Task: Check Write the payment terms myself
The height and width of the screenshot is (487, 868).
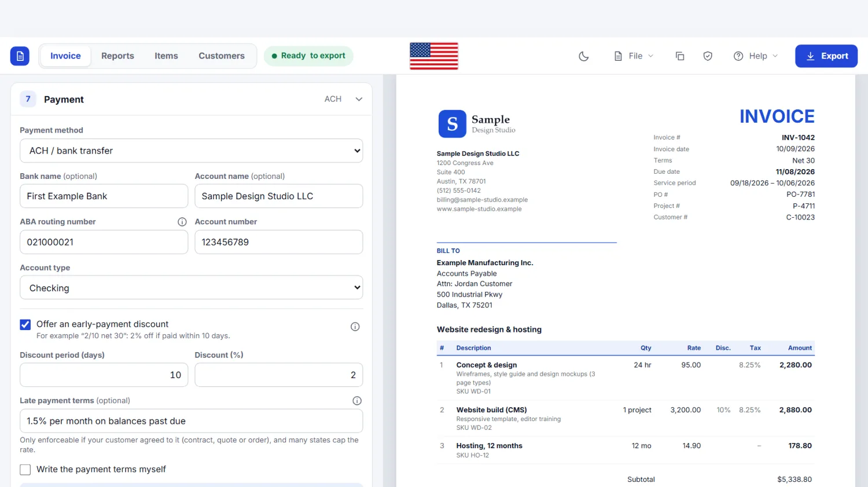Action: point(25,470)
